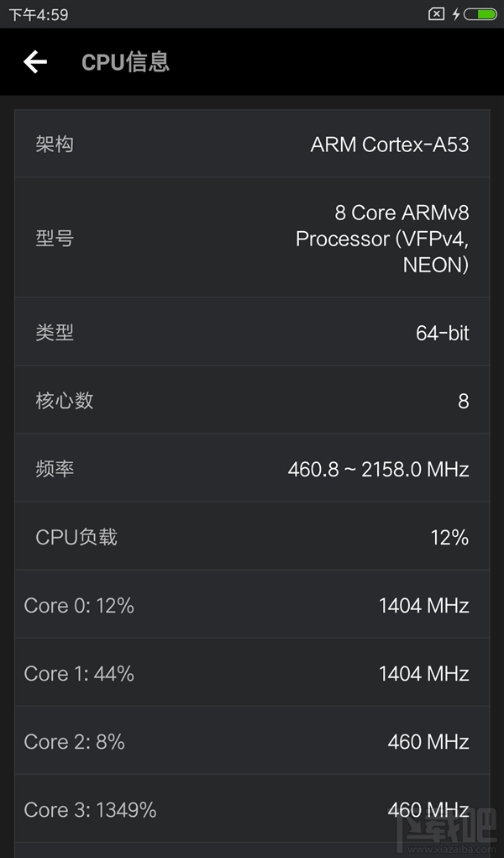Tap the back arrow icon
The height and width of the screenshot is (858, 504).
coord(34,62)
